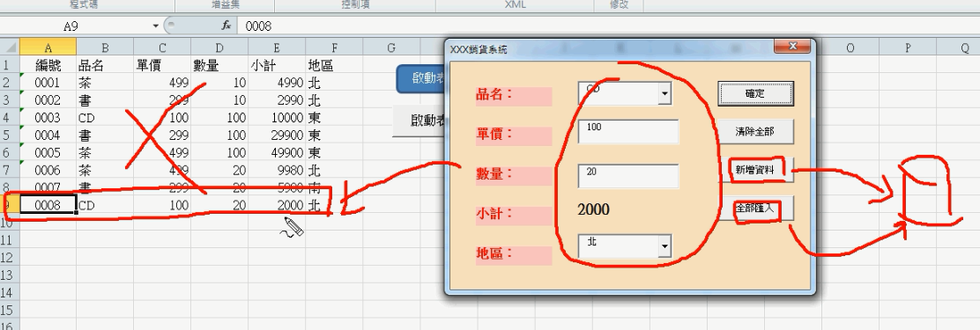The image size is (980, 330).
Task: Click the 確定 button in the dialog
Action: point(755,93)
